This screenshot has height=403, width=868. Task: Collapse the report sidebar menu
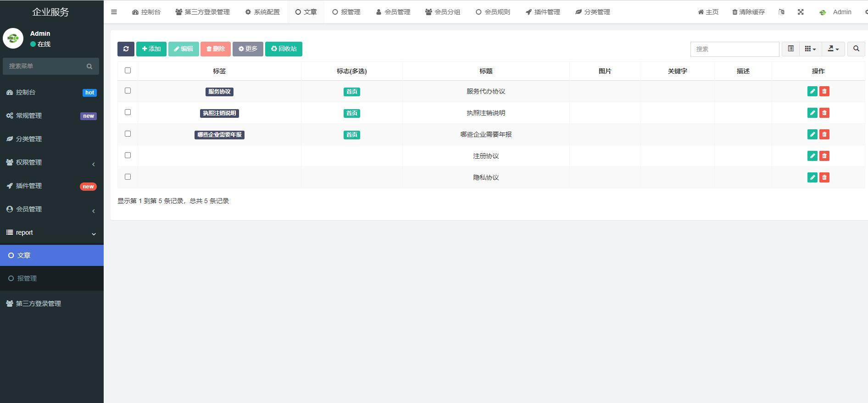tap(51, 232)
